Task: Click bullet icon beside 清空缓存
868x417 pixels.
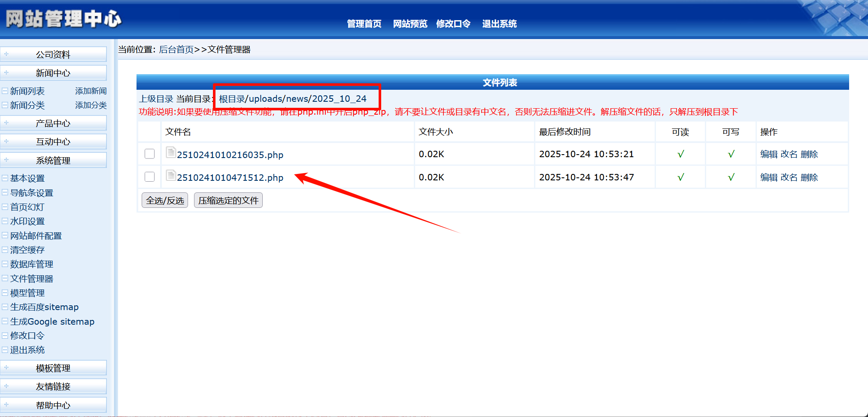Action: (x=5, y=250)
